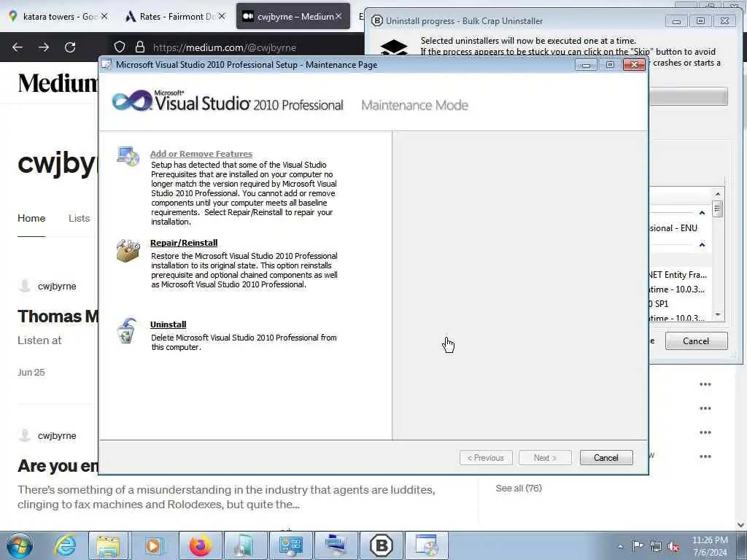747x560 pixels.
Task: Maximize the Visual Studio setup window
Action: pos(610,65)
